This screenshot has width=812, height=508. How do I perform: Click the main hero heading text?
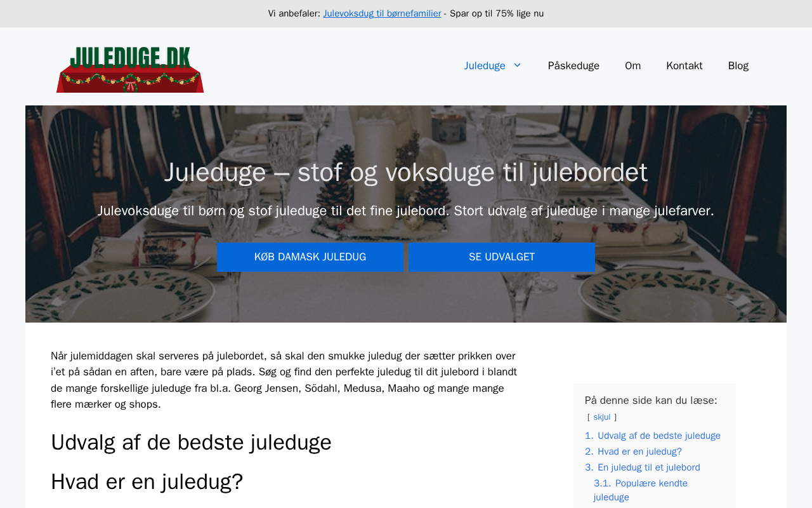(406, 172)
